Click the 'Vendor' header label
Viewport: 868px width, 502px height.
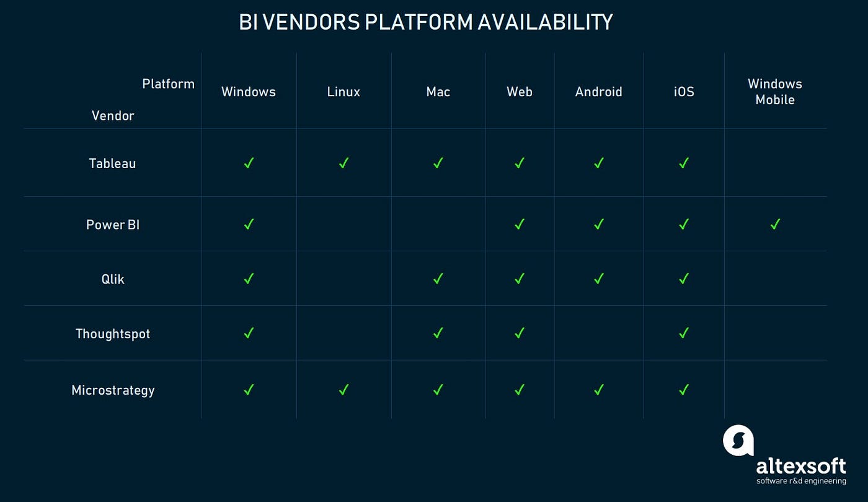(x=113, y=115)
